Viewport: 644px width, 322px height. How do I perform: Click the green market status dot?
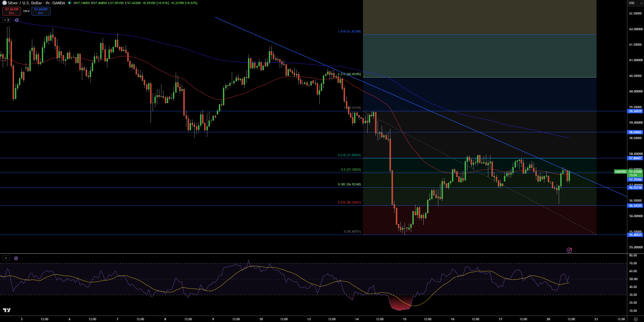point(69,3)
